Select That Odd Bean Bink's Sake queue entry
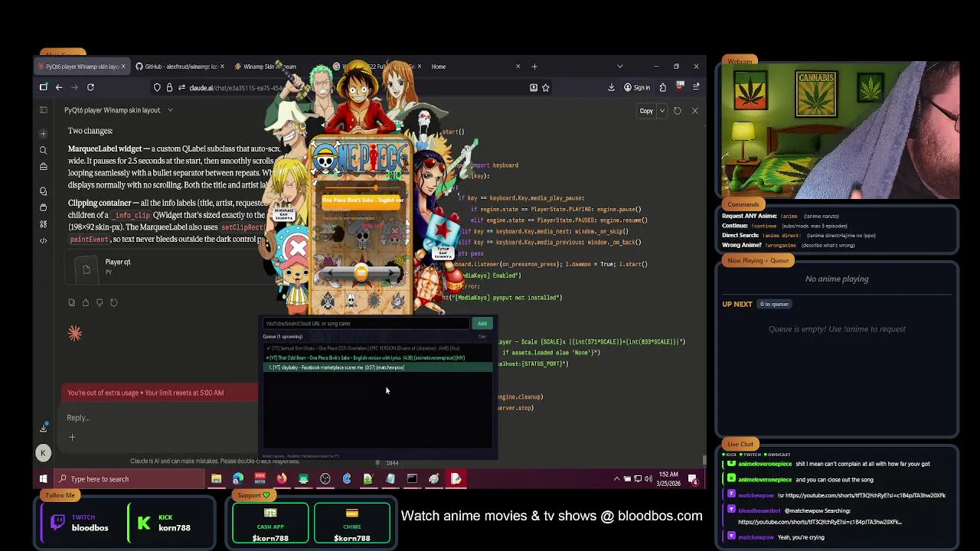This screenshot has height=551, width=980. click(x=378, y=357)
